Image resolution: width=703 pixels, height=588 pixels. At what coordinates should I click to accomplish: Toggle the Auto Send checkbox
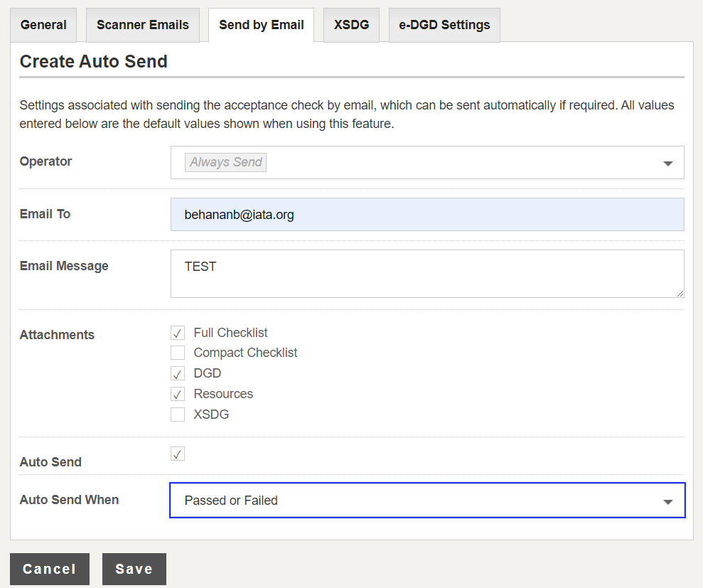tap(178, 454)
